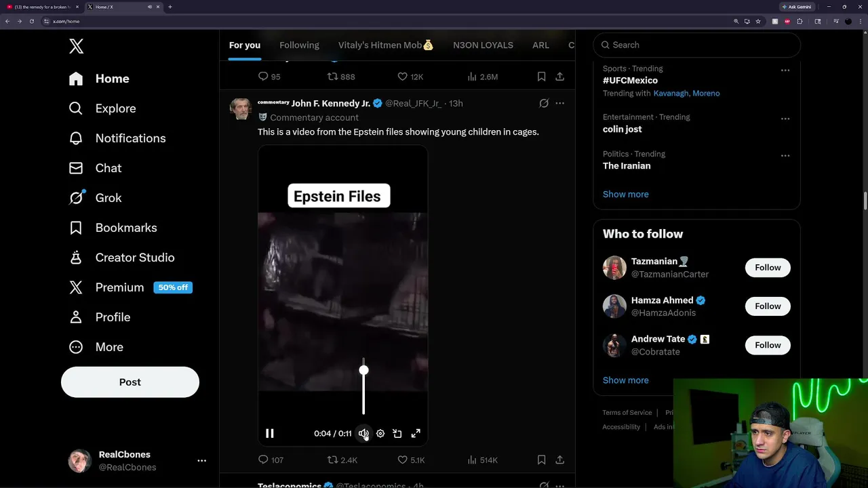This screenshot has width=868, height=488.
Task: Go to Home in the sidebar
Action: point(99,79)
